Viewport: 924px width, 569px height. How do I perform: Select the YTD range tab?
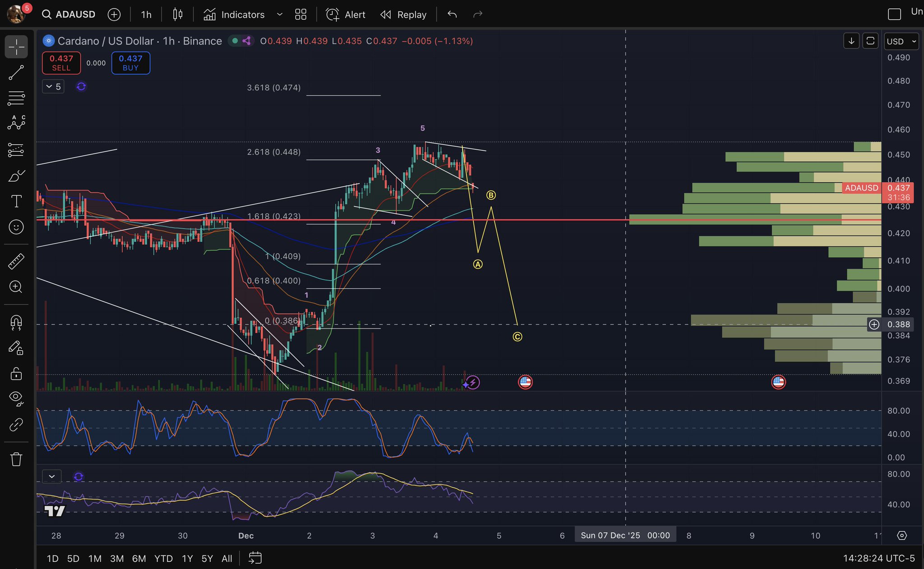point(163,559)
